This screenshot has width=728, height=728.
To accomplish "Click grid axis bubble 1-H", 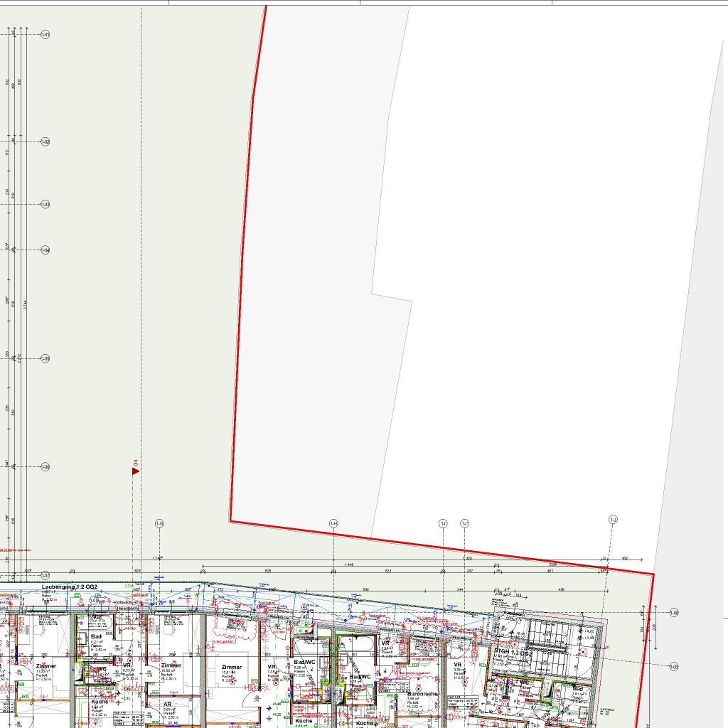I will click(333, 524).
